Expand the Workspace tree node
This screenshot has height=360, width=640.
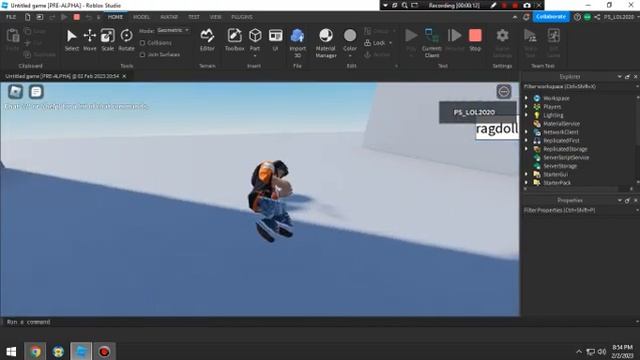tap(526, 98)
